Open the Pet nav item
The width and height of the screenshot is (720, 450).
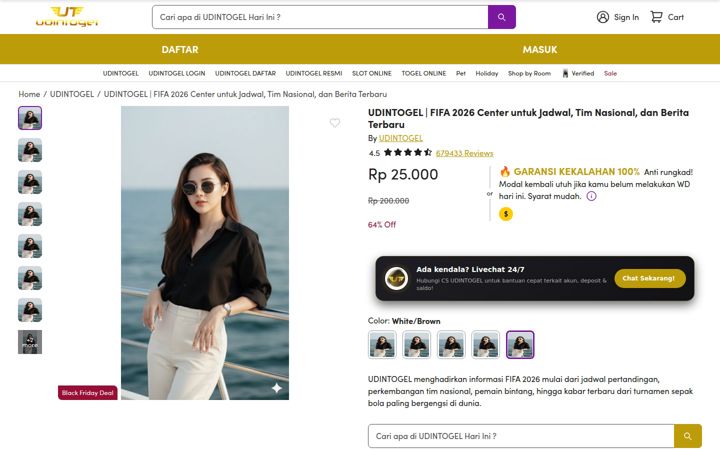click(461, 73)
